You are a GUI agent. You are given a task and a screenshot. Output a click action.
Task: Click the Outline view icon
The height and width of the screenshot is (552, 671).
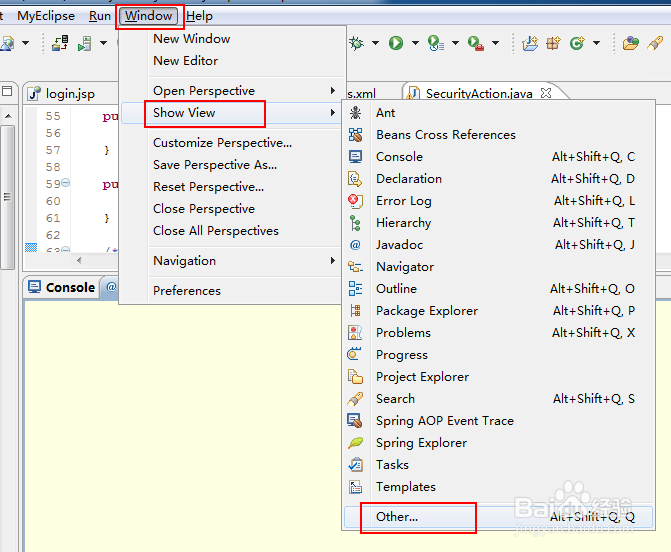(x=355, y=289)
